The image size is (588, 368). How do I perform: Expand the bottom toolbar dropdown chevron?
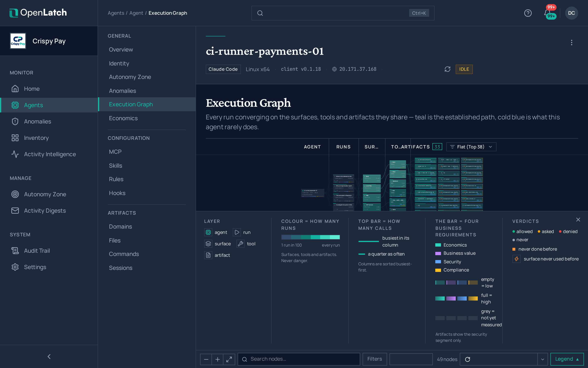point(542,359)
